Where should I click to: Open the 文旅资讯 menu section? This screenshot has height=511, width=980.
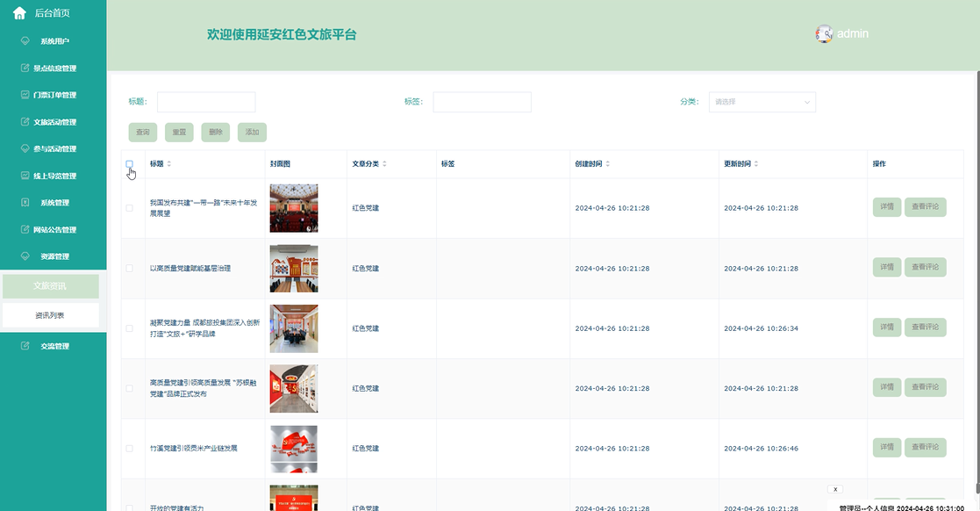click(51, 286)
